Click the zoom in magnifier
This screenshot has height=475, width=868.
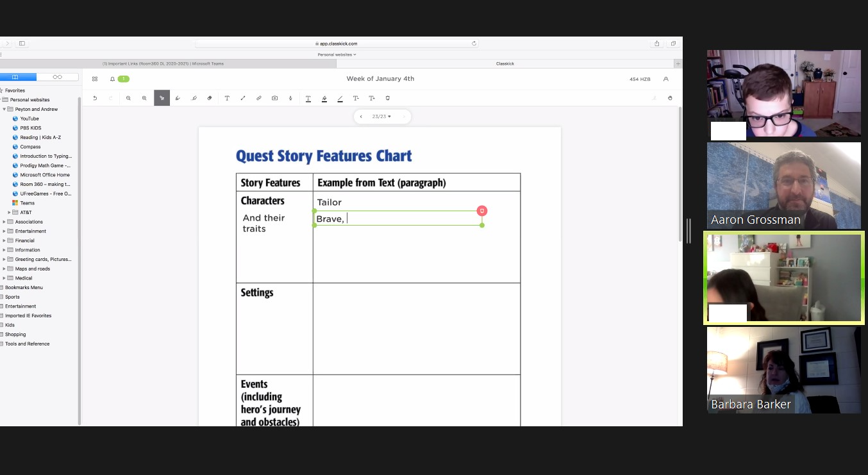point(144,98)
